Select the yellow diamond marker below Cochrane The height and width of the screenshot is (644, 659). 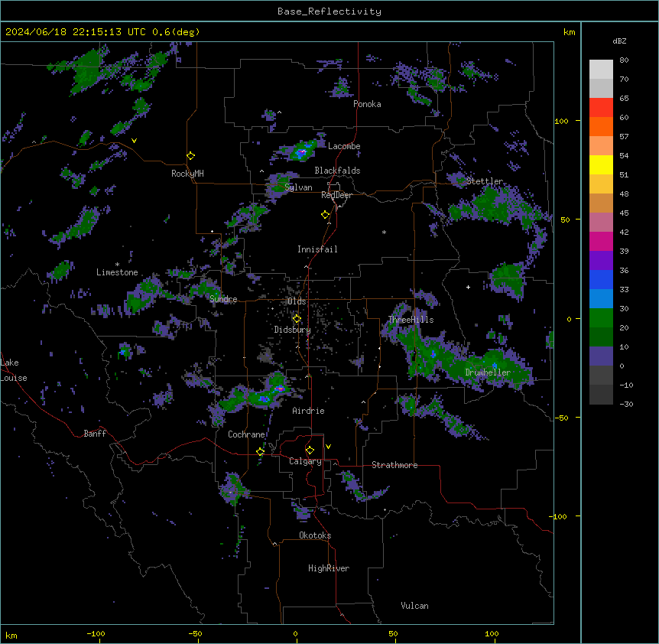click(260, 452)
